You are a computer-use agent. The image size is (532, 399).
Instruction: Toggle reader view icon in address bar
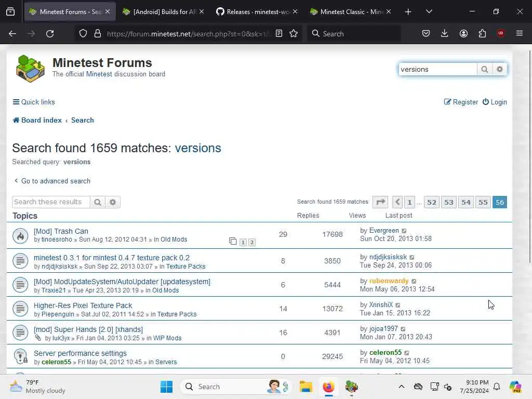click(x=279, y=33)
